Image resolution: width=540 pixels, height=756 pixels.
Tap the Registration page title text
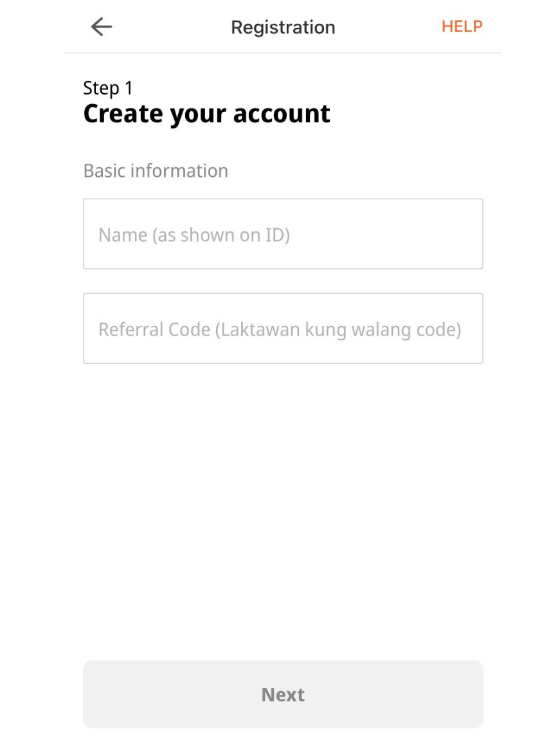point(283,27)
